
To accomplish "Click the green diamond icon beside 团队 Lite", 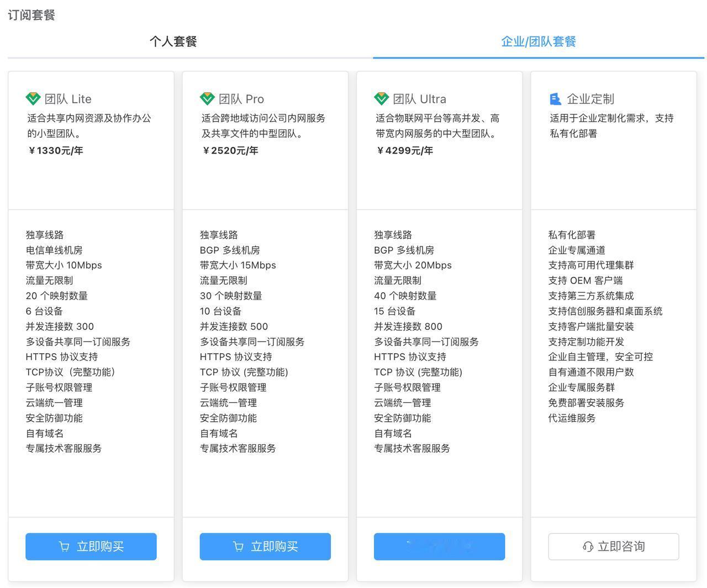I will (33, 98).
